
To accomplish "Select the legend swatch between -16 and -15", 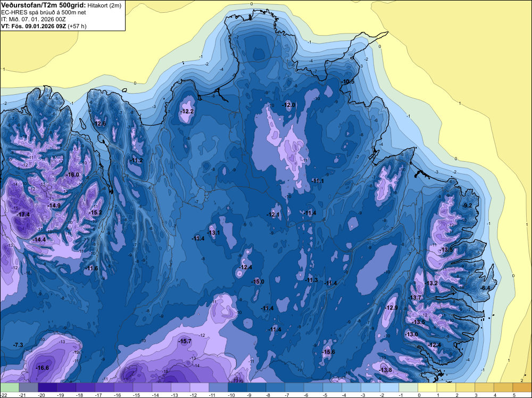I will click(123, 387).
